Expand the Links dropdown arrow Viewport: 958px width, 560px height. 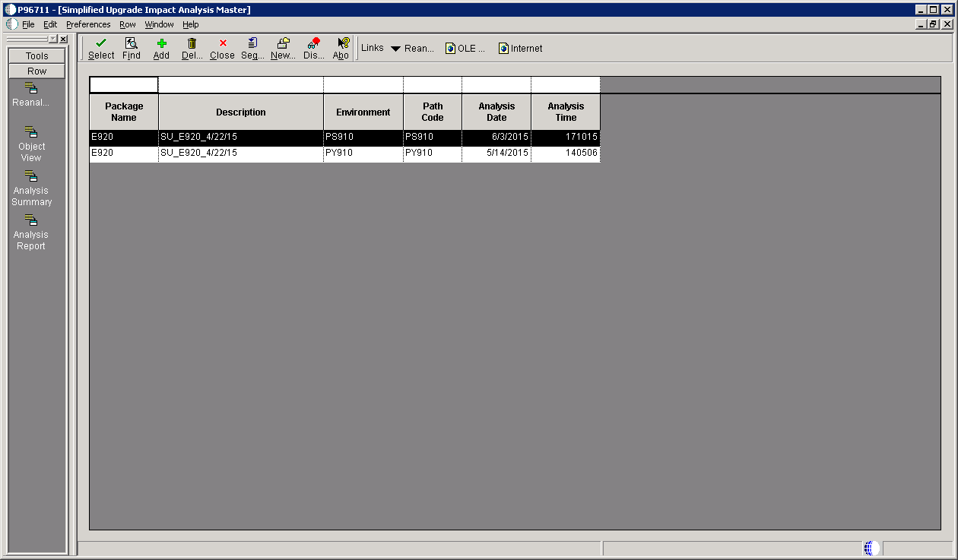[395, 49]
